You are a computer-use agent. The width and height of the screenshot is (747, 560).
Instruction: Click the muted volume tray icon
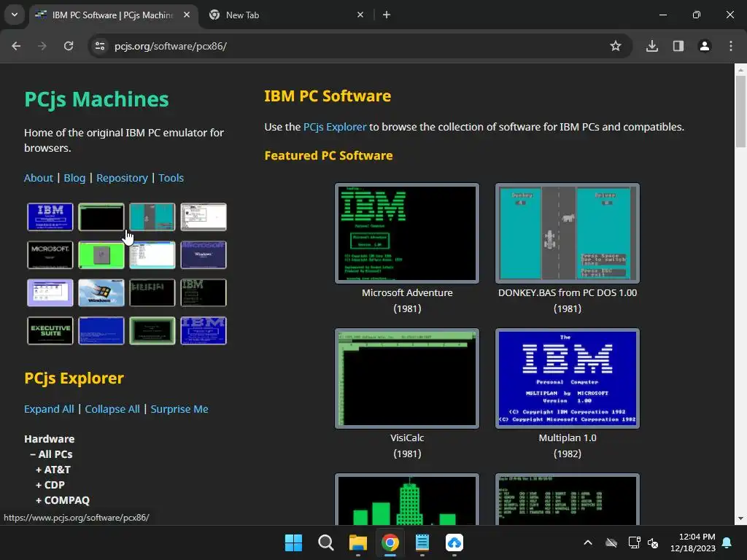pos(653,542)
